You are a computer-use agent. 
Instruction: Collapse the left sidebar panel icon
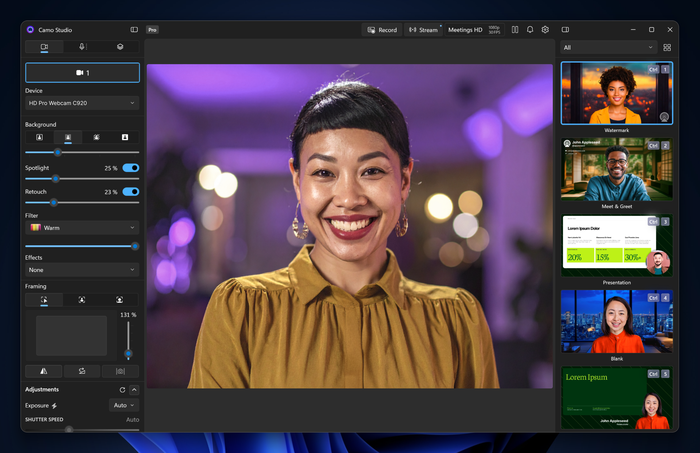(134, 30)
